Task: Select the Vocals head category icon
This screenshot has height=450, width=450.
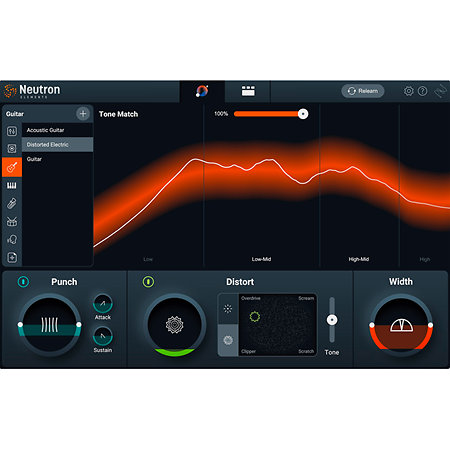Action: click(12, 239)
